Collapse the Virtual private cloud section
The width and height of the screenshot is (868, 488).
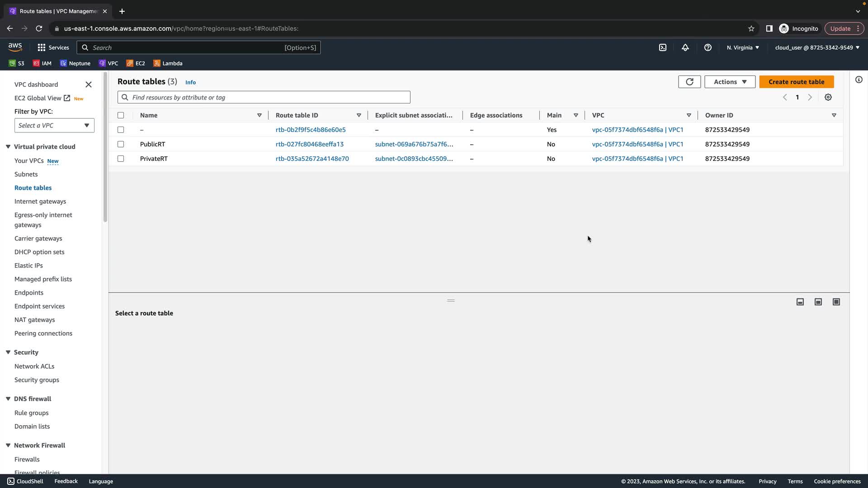[x=8, y=147]
